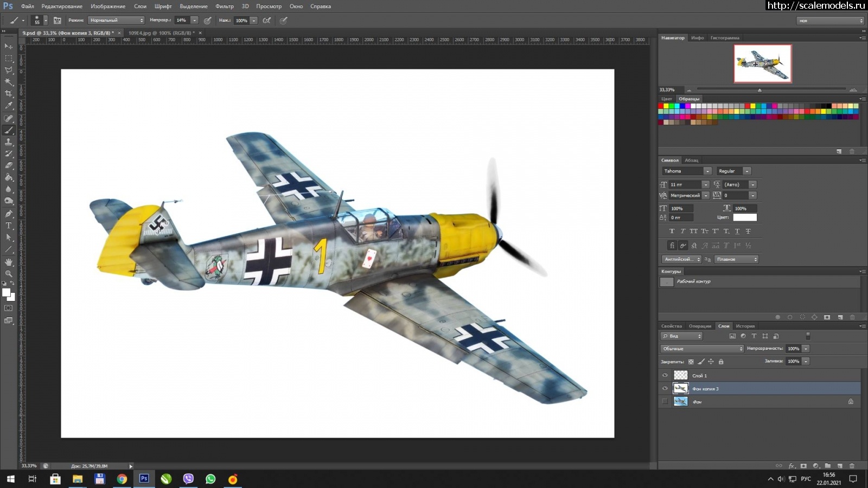
Task: Toggle lock image pixels brush icon
Action: click(701, 362)
